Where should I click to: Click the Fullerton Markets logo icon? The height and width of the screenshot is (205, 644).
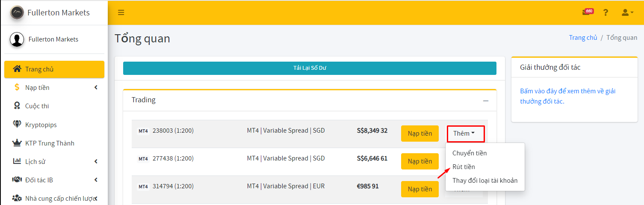(17, 12)
